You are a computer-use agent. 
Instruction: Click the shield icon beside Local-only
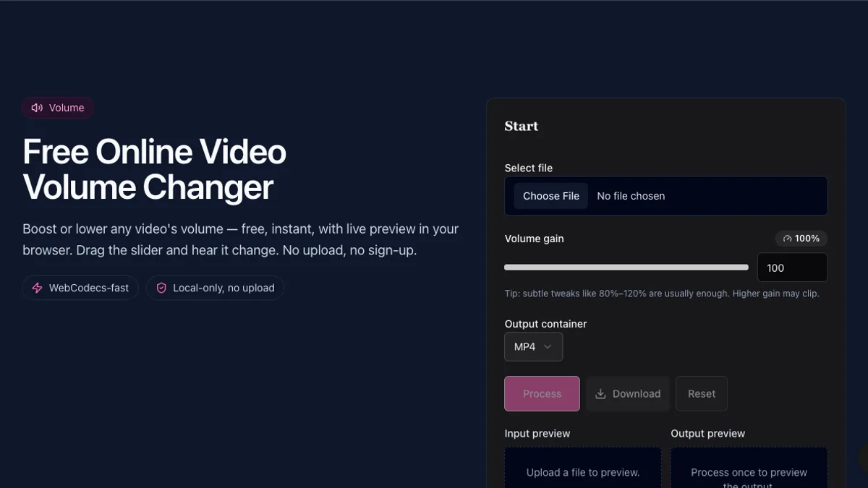tap(161, 288)
